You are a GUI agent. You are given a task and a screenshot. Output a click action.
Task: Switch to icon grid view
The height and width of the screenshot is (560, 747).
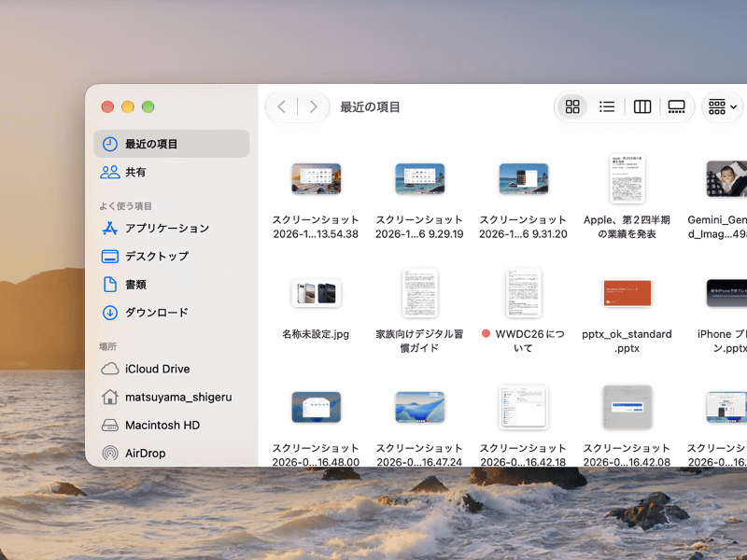572,106
